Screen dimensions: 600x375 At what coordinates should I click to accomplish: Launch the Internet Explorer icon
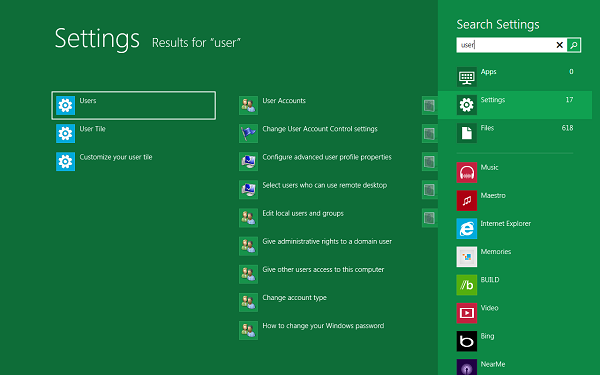click(x=466, y=228)
